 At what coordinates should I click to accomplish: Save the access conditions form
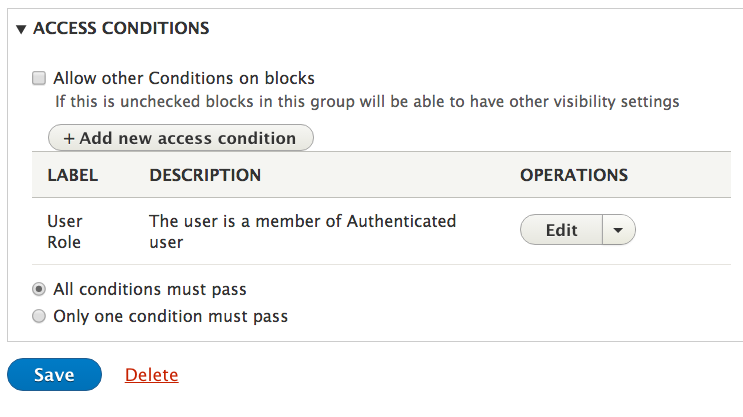tap(54, 375)
